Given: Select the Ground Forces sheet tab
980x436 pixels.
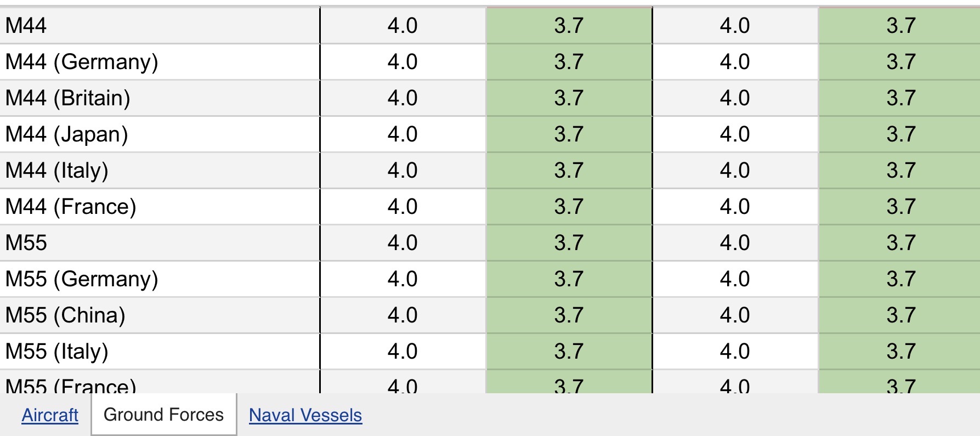Looking at the screenshot, I should click(163, 415).
